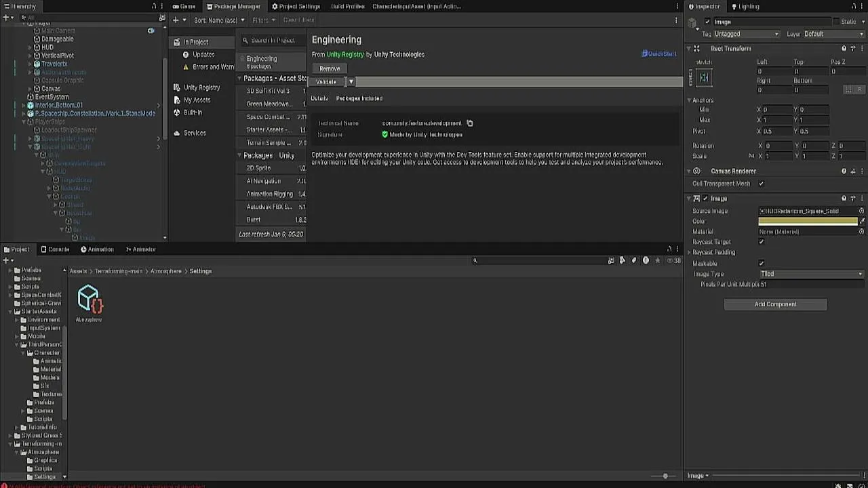This screenshot has height=488, width=868.
Task: Open the Validate button dropdown arrow
Action: tap(351, 81)
